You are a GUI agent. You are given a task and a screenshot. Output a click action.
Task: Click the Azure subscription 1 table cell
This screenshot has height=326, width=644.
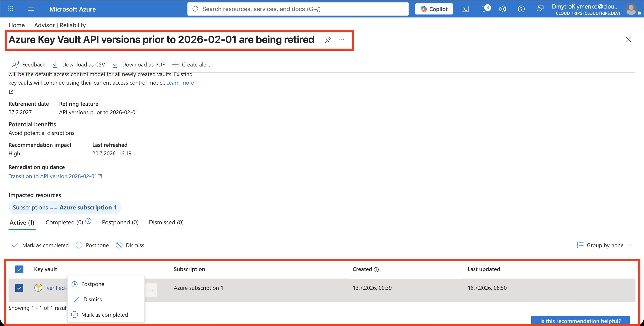tap(198, 288)
